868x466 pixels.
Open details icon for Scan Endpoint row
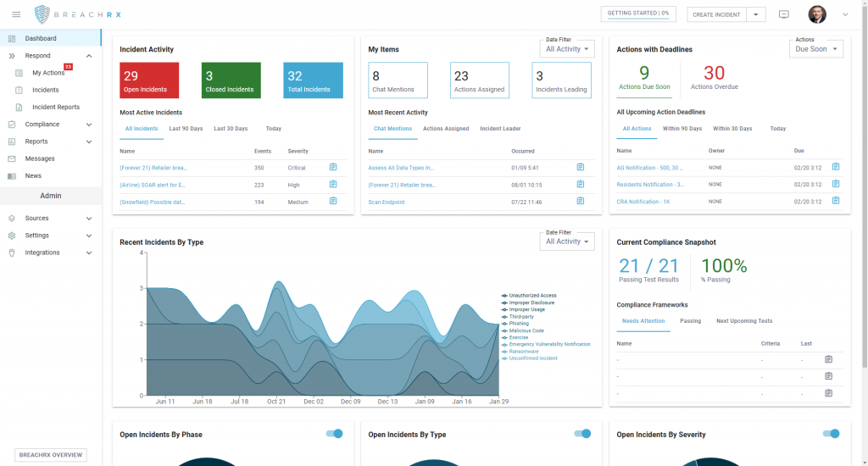click(x=580, y=201)
